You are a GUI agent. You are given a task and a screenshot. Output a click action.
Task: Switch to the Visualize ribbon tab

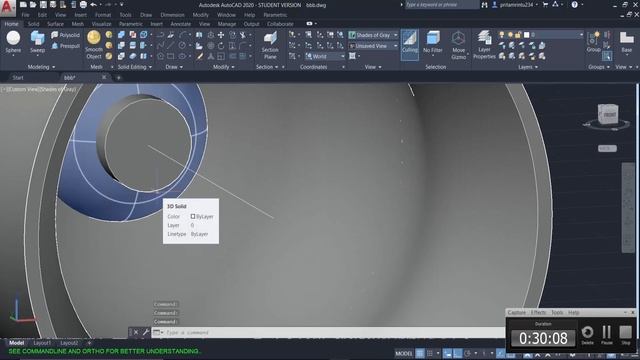[101, 24]
